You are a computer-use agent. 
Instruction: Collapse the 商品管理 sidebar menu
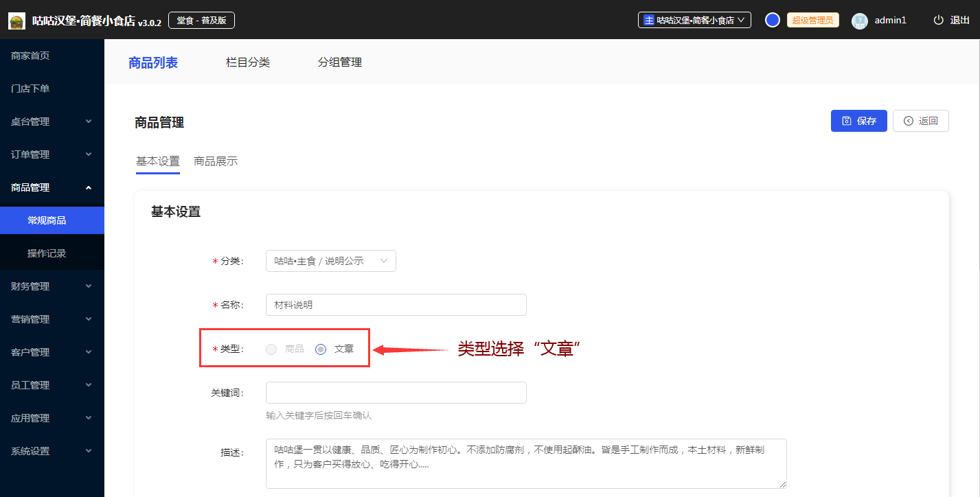(52, 187)
